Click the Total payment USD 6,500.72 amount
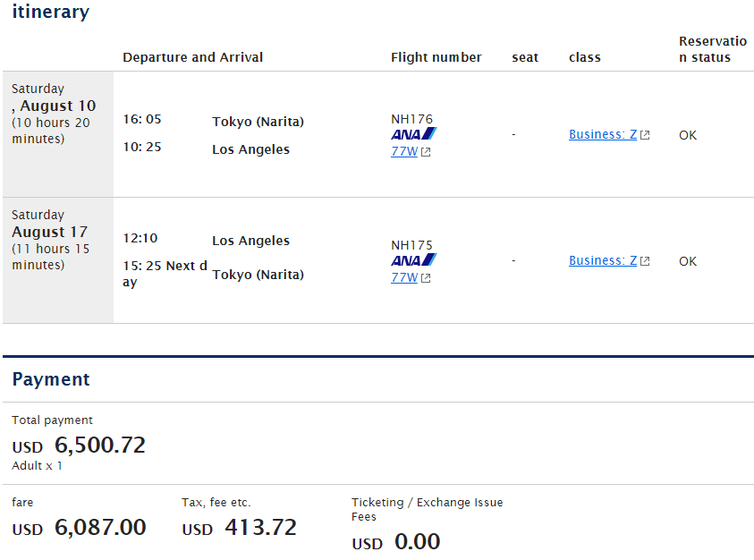 79,445
